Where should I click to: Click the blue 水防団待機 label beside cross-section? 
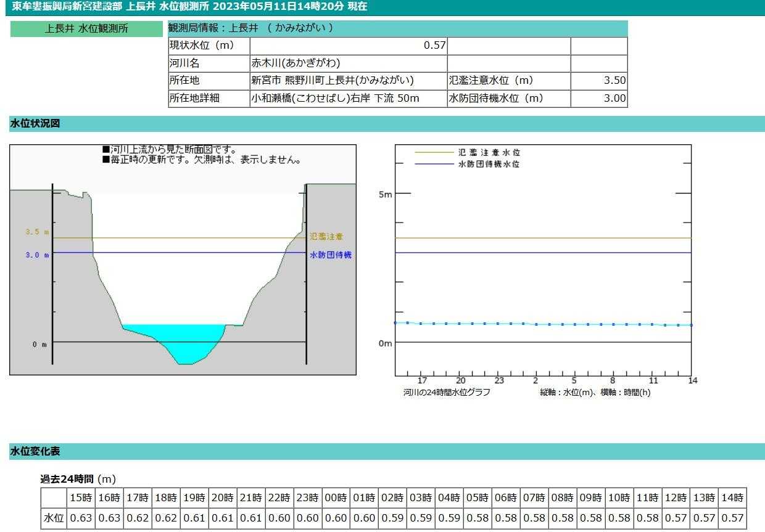tap(330, 255)
